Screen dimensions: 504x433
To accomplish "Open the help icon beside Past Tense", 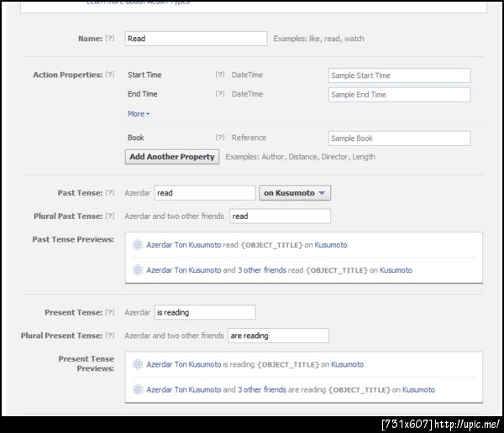I will click(x=110, y=193).
